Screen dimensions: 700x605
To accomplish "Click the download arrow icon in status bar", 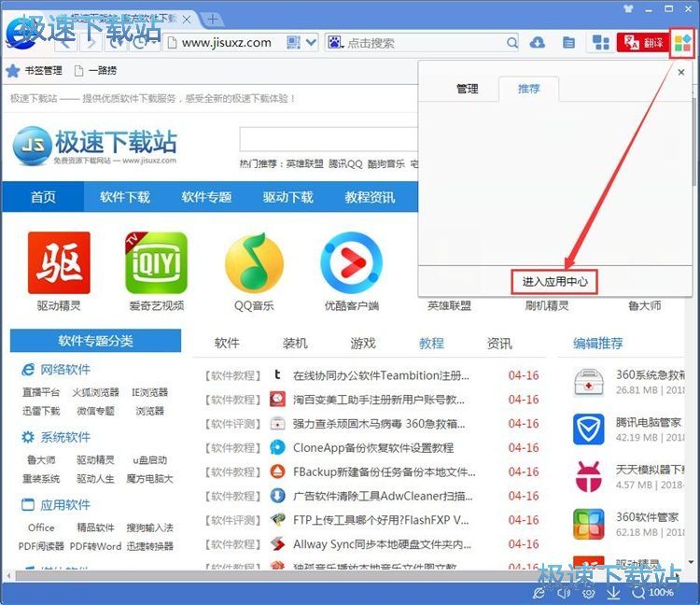I will [614, 593].
